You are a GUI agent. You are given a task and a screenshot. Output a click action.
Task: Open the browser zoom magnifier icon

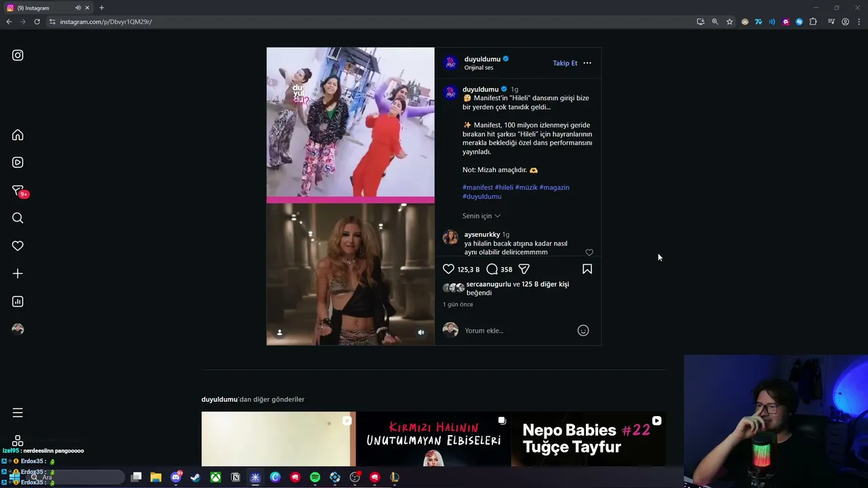tap(715, 22)
